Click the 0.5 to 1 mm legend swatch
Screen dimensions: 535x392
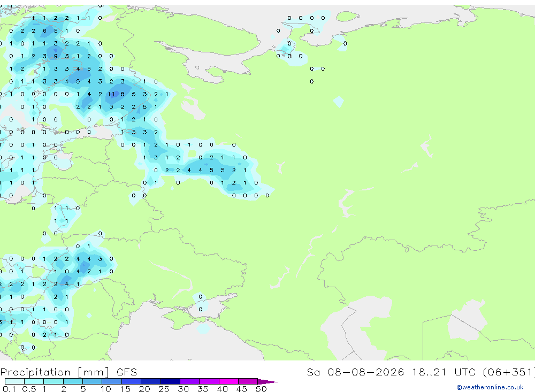click(34, 381)
